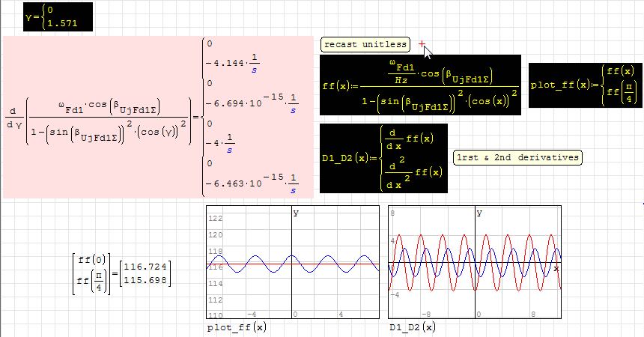Click the γ definition region at top left
Image resolution: width=644 pixels, height=337 pixels.
coord(58,17)
